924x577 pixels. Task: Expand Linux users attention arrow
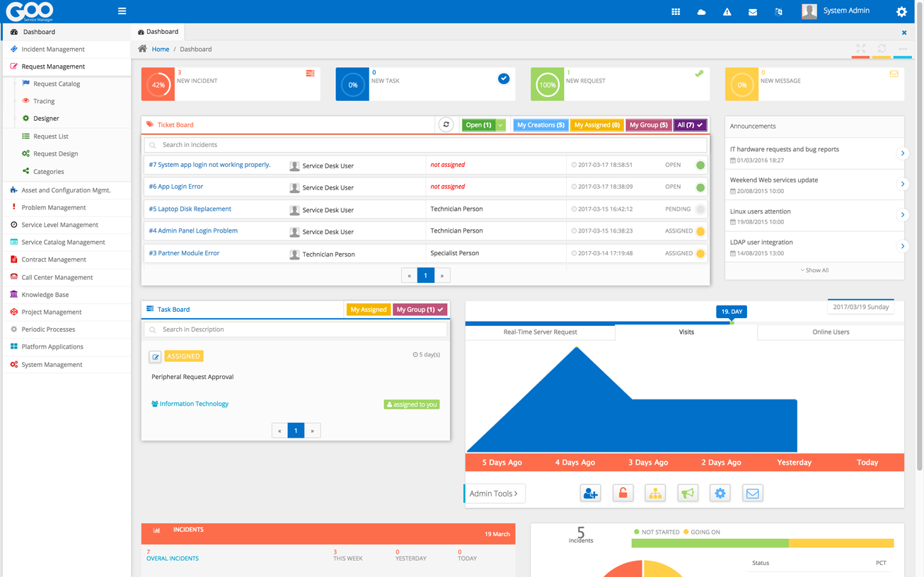click(x=903, y=215)
